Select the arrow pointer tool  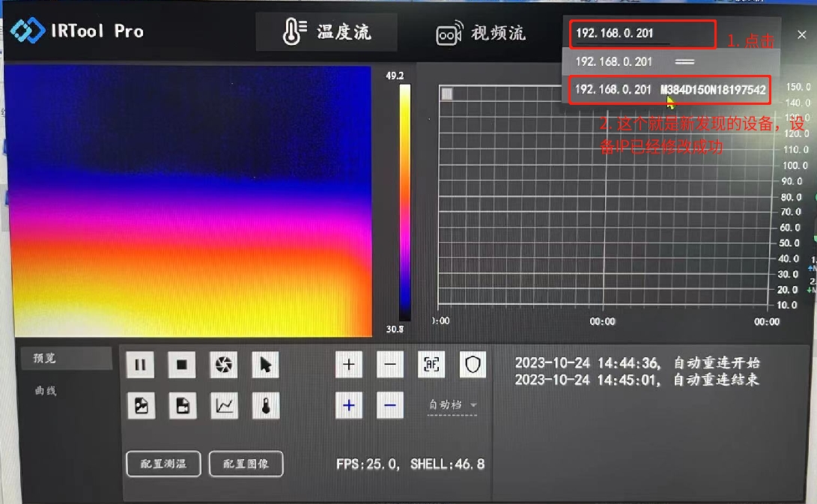click(x=265, y=365)
